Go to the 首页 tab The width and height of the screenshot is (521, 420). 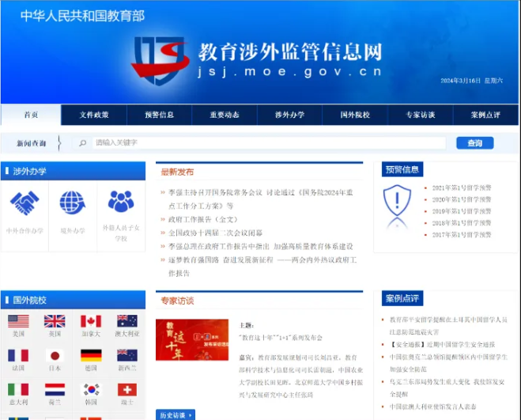click(x=31, y=115)
